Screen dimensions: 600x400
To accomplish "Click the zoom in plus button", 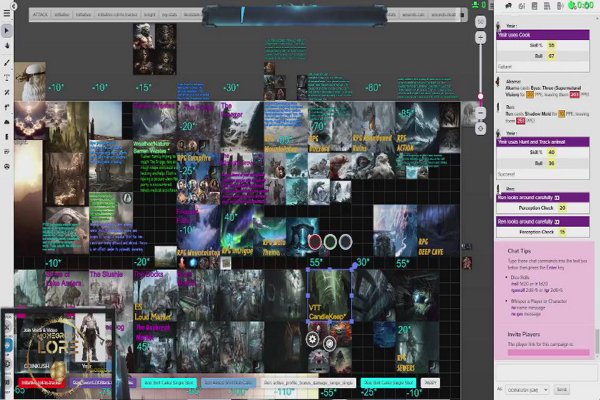I will (481, 38).
